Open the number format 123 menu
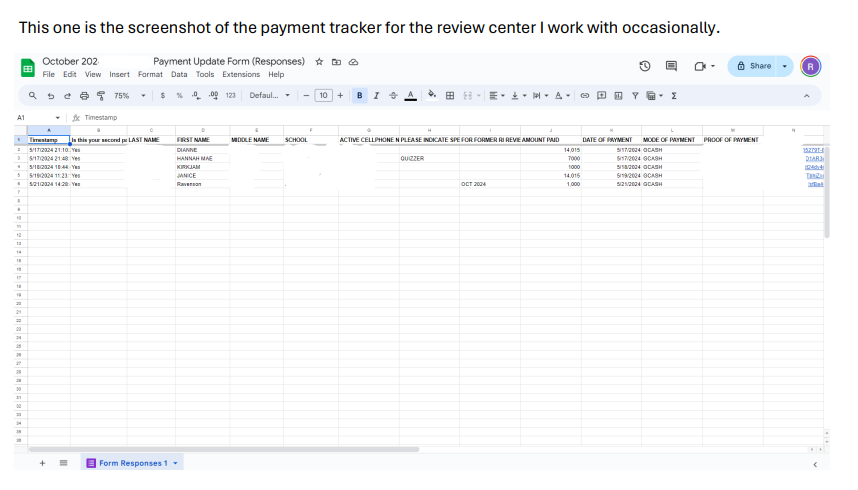Viewport: 858px width, 490px height. click(230, 96)
